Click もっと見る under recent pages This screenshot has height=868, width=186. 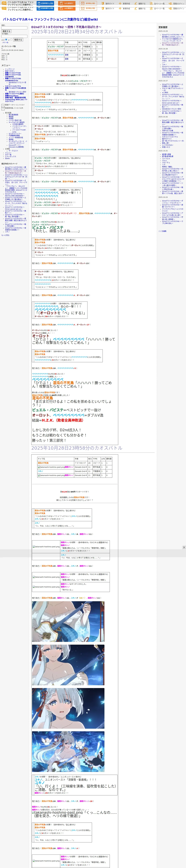[5, 235]
